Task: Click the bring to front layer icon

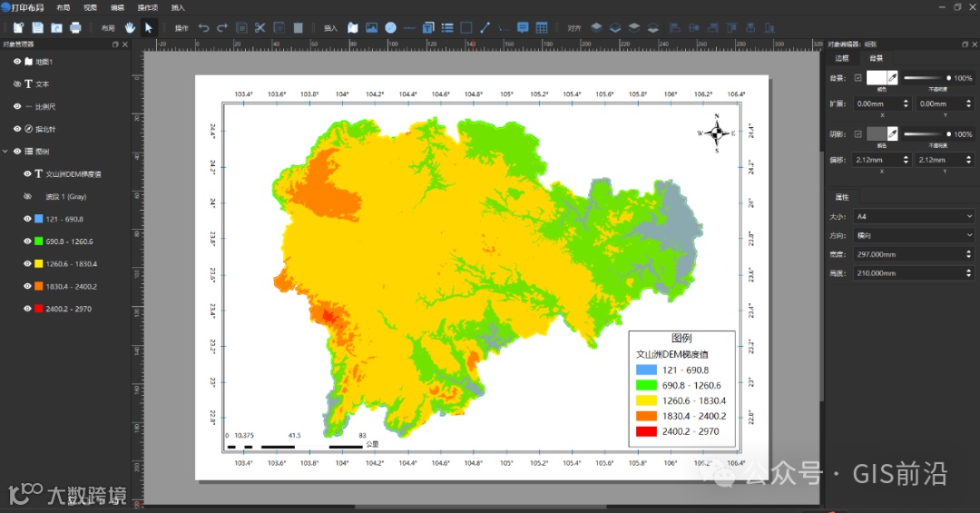Action: (596, 27)
